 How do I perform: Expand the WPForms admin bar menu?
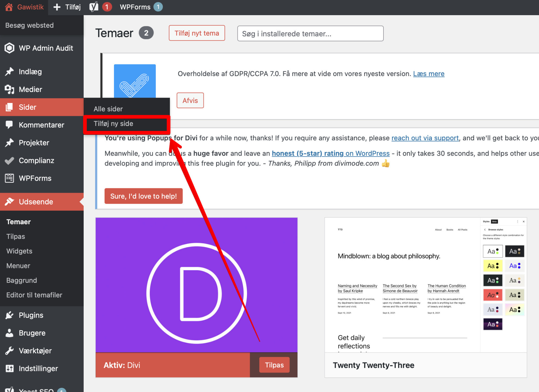pos(135,7)
